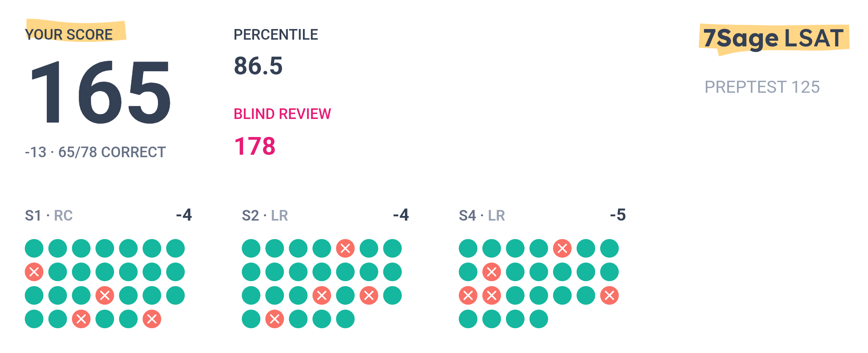Open the missed question 9 marker in S4 LR
Screen dimensions: 868x353
(x=492, y=272)
